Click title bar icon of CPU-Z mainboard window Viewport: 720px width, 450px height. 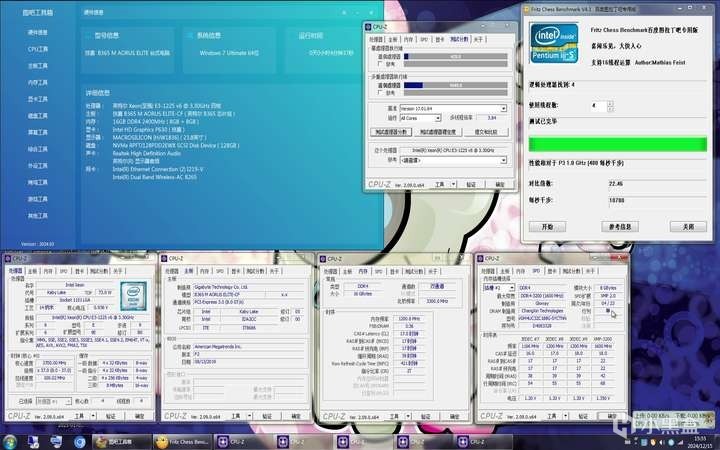click(x=165, y=259)
